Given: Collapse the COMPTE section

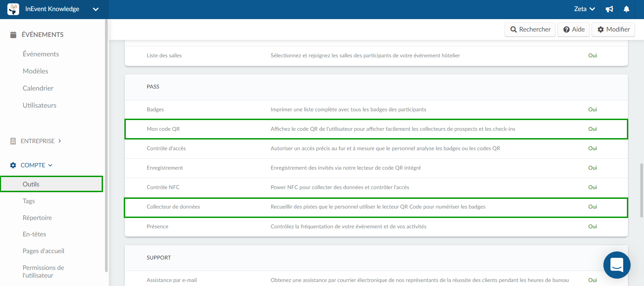Looking at the screenshot, I should click(37, 165).
